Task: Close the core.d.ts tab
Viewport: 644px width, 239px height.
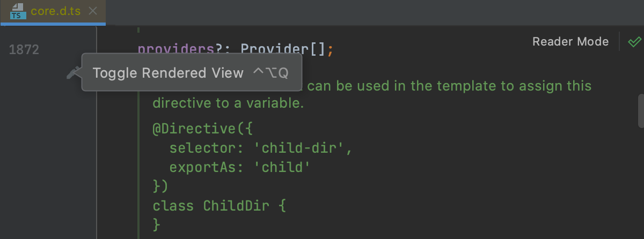Action: [93, 11]
